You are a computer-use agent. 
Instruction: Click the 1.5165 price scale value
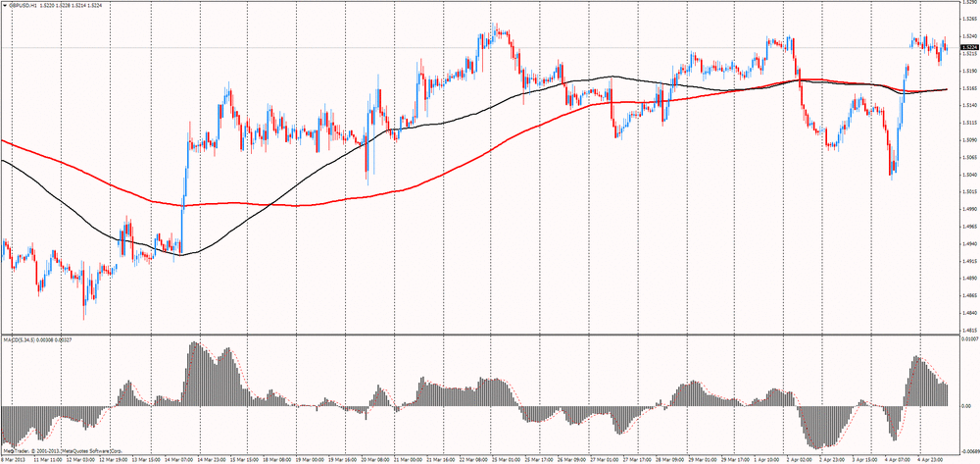(969, 89)
